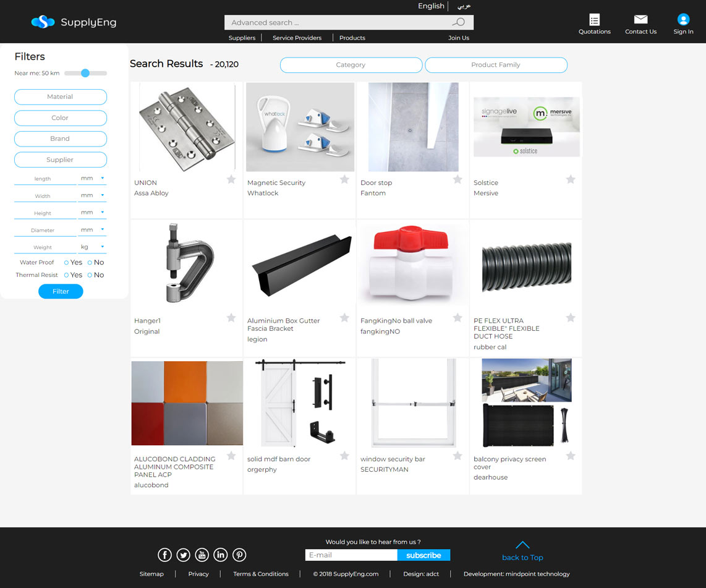Select No for Water Proof
This screenshot has width=706, height=588.
[x=90, y=263]
